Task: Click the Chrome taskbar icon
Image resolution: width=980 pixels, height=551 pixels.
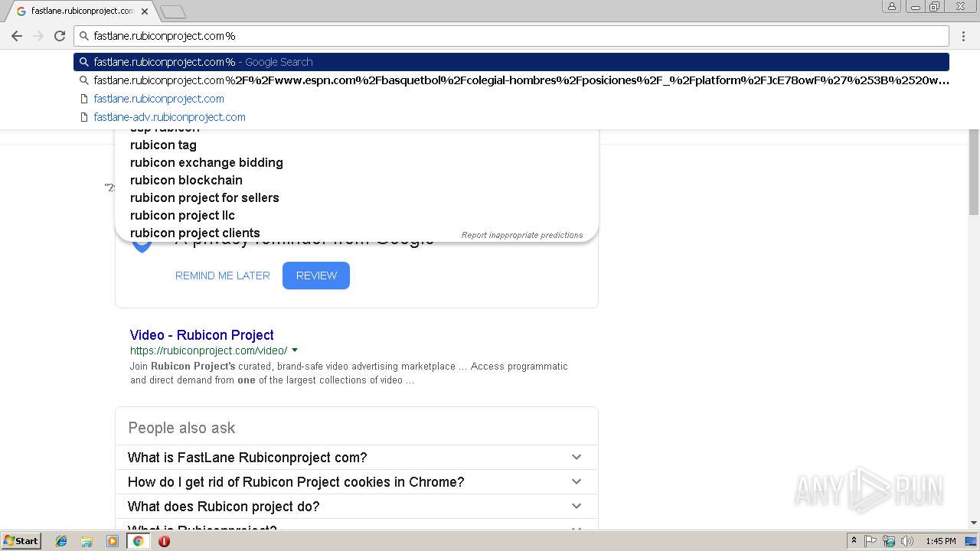Action: pos(138,541)
